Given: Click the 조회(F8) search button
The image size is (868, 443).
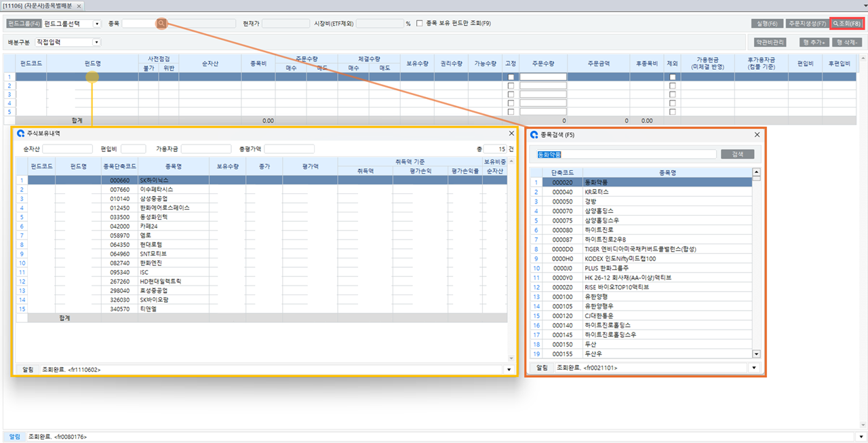Looking at the screenshot, I should point(847,23).
